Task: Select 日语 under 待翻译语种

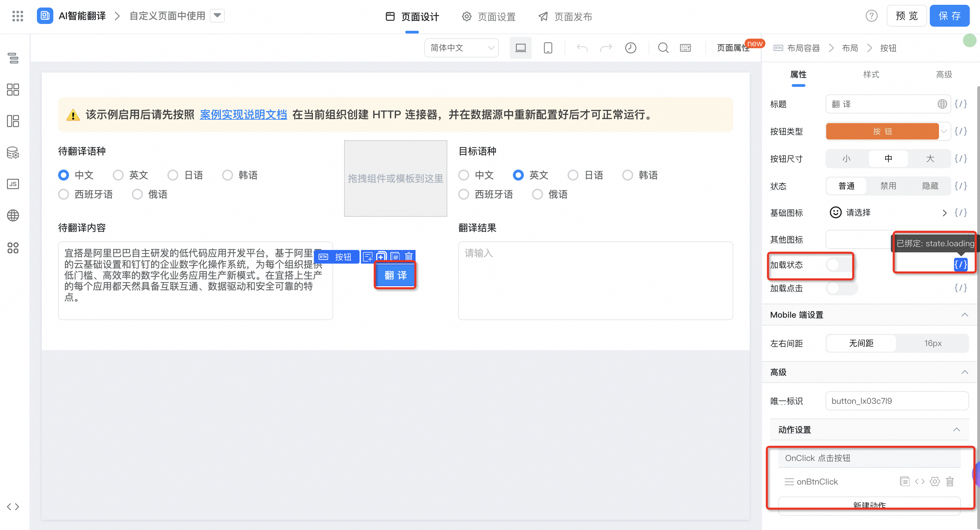Action: 173,175
